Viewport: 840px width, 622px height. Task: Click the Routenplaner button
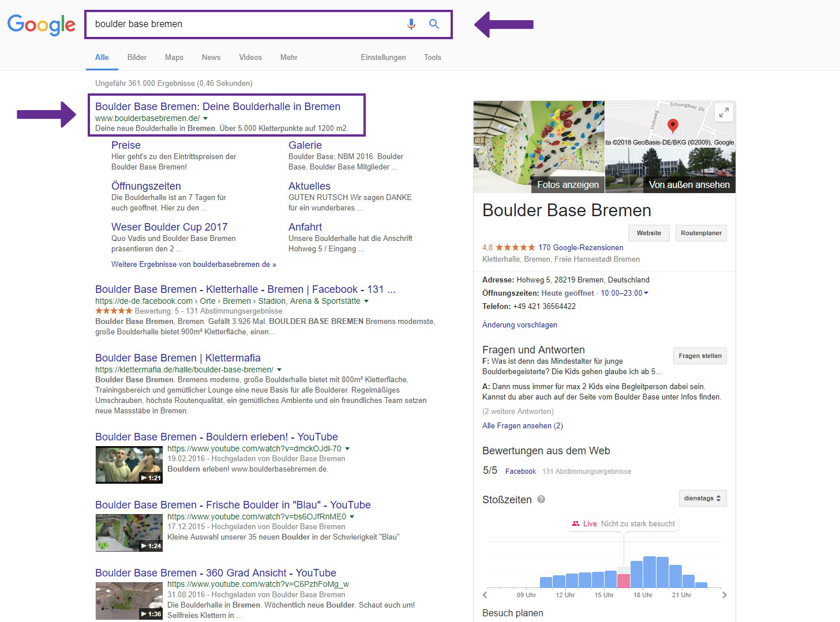701,233
